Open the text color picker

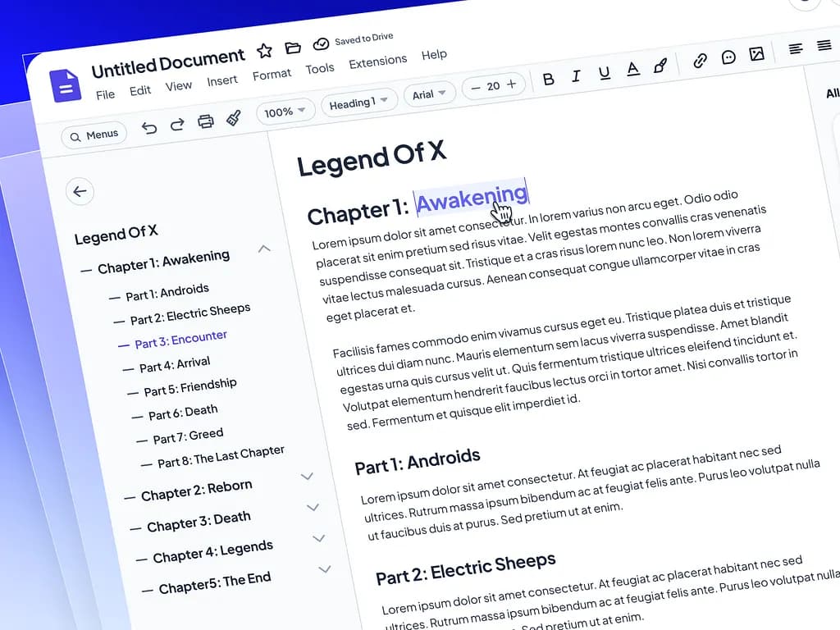point(632,70)
